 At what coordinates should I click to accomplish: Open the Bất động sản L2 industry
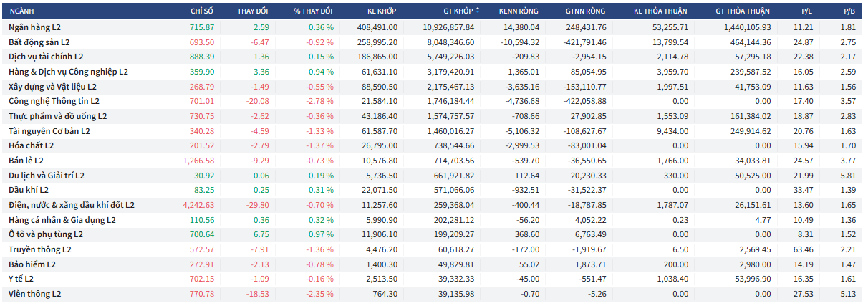point(39,42)
